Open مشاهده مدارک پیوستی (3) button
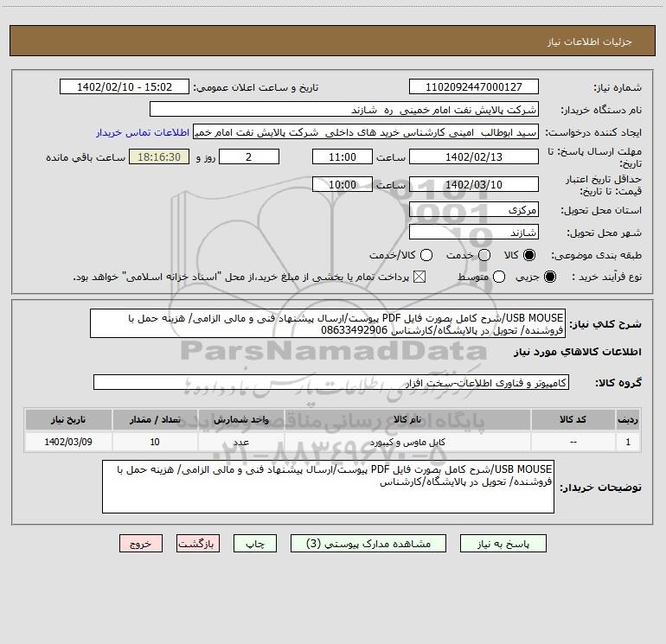The height and width of the screenshot is (644, 666). click(368, 544)
